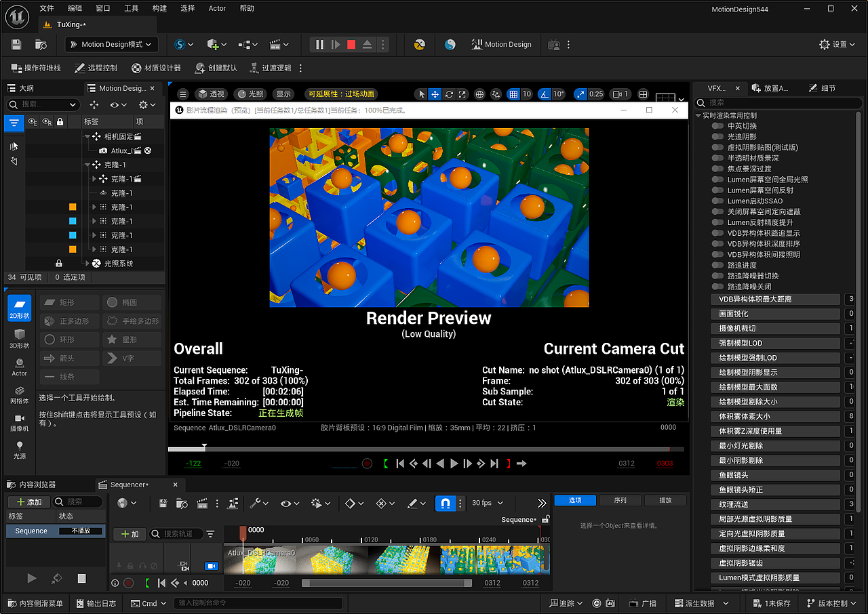Toggle the 中英切换 switch
Screen dimensions: 868x614
click(717, 126)
